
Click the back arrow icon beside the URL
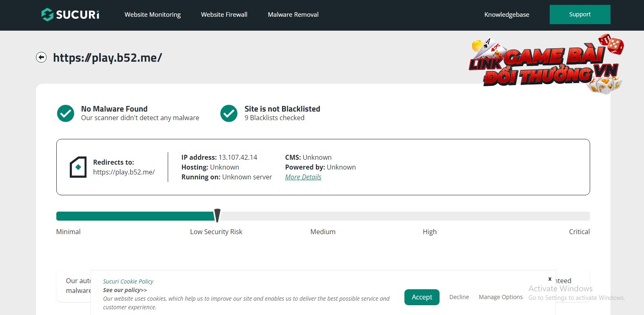point(41,57)
